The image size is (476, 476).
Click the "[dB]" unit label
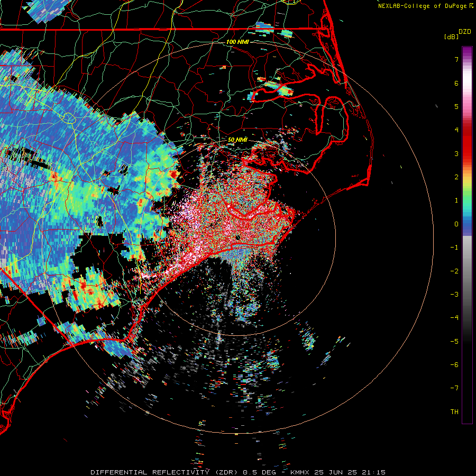452,36
